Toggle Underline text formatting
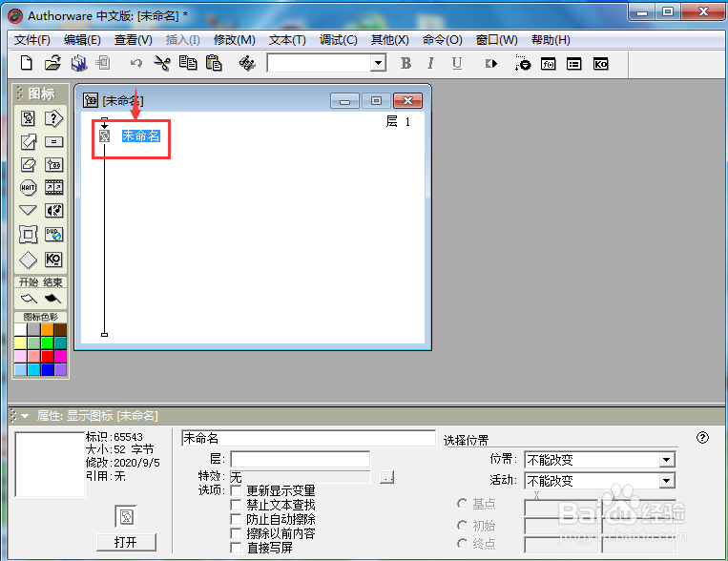The height and width of the screenshot is (561, 728). click(457, 63)
